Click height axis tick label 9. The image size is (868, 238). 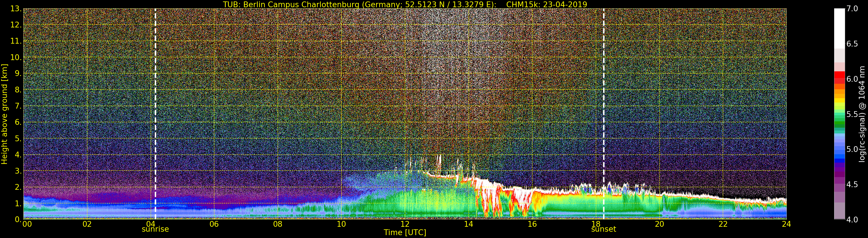18,74
